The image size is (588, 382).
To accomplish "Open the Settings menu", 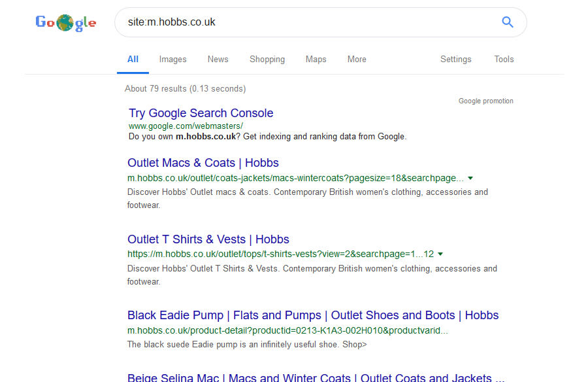I will click(x=455, y=60).
